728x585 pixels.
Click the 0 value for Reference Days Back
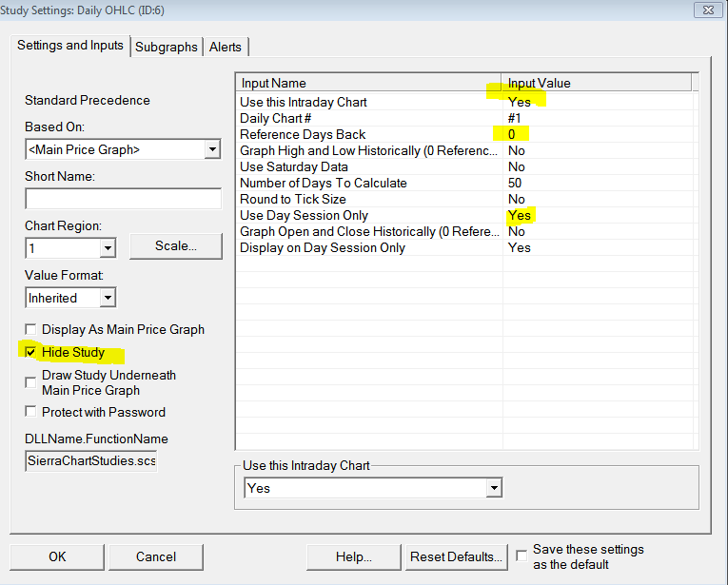tap(511, 134)
